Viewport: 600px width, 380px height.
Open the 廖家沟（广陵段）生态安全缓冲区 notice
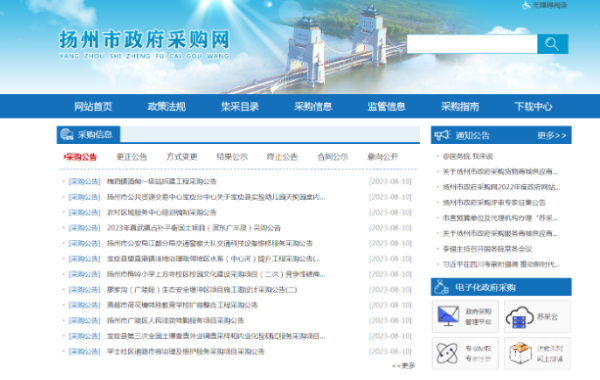pyautogui.click(x=202, y=290)
